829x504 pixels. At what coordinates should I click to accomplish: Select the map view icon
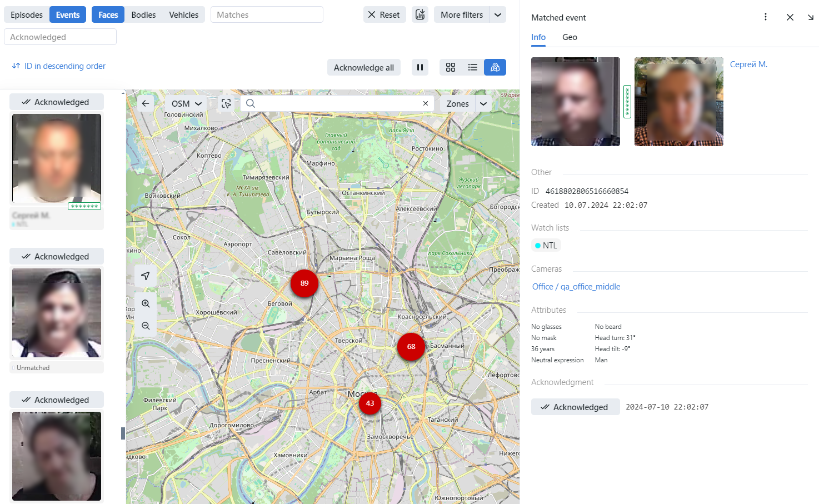(x=495, y=67)
